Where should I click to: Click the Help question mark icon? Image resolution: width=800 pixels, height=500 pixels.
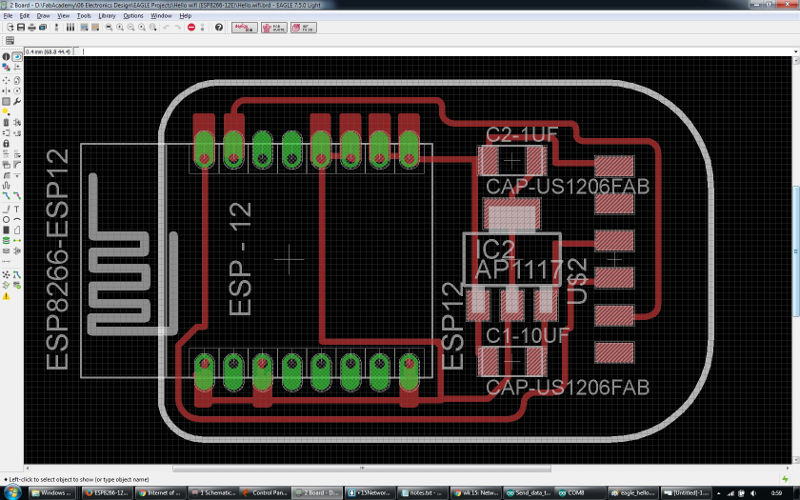[219, 27]
